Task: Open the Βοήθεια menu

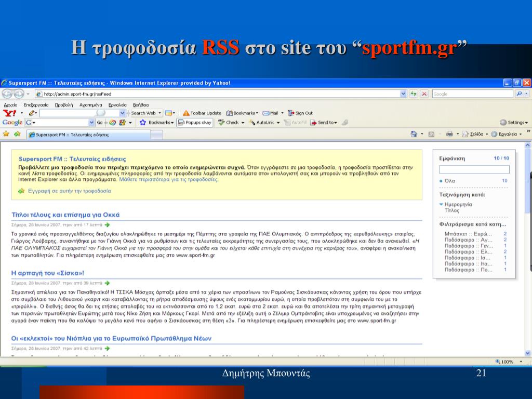Action: click(141, 105)
